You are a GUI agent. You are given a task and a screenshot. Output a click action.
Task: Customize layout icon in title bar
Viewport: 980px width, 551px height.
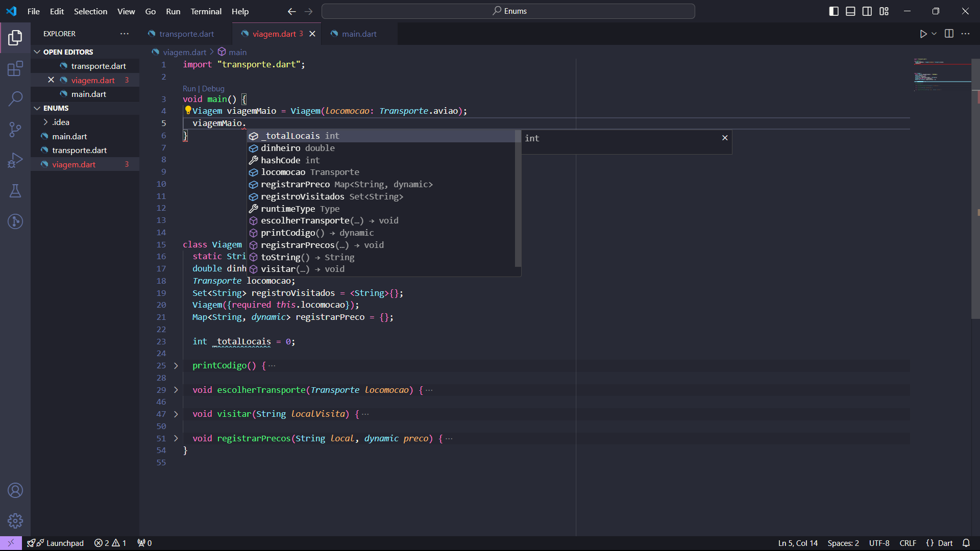(x=884, y=11)
